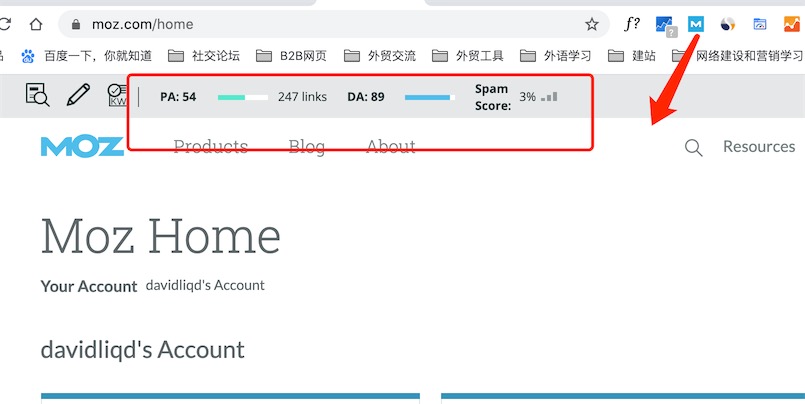Screen dimensions: 805x404
Task: Click the address bar showing moz.com/home
Action: click(x=334, y=24)
